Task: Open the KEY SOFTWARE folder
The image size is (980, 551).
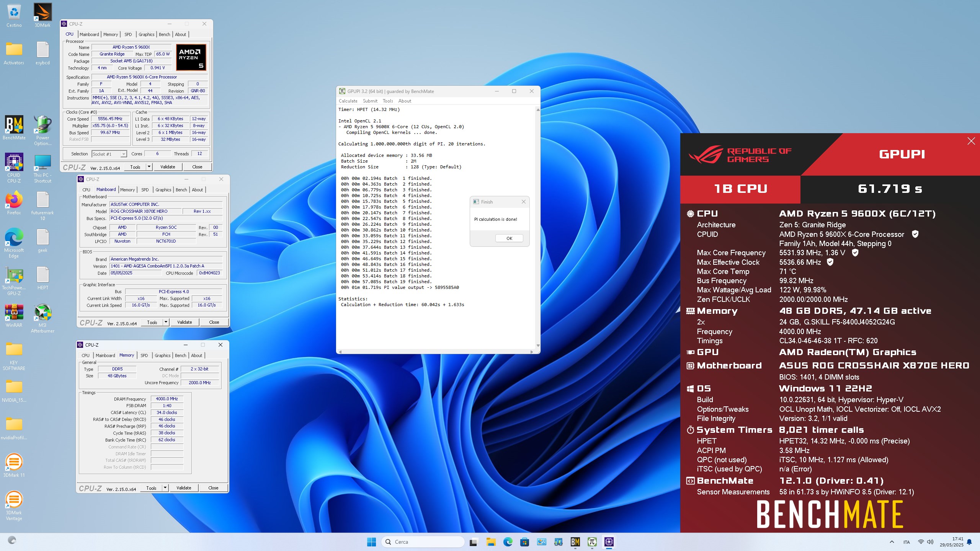Action: [x=14, y=355]
